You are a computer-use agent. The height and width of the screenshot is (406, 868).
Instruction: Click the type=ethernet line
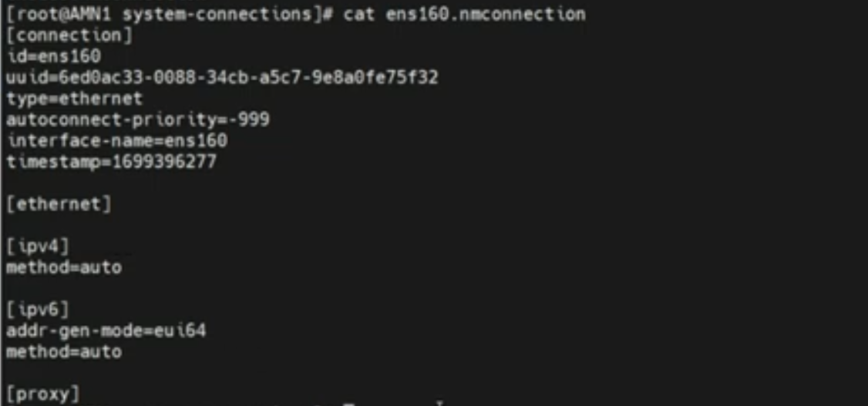coord(74,99)
